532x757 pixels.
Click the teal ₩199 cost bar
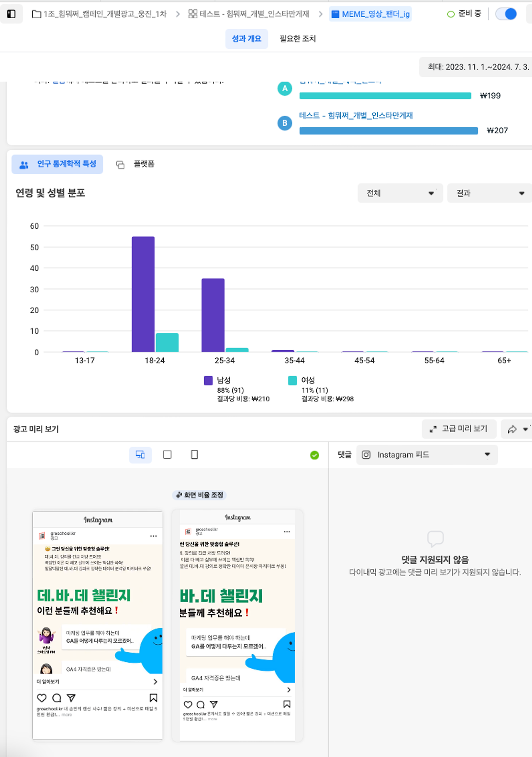(x=385, y=96)
